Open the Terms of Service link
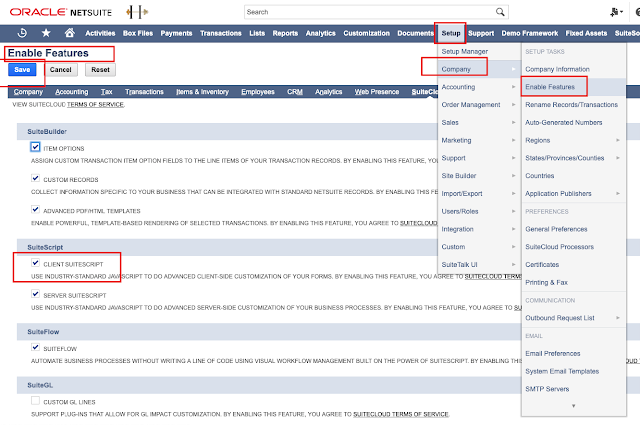640x425 pixels. 95,105
